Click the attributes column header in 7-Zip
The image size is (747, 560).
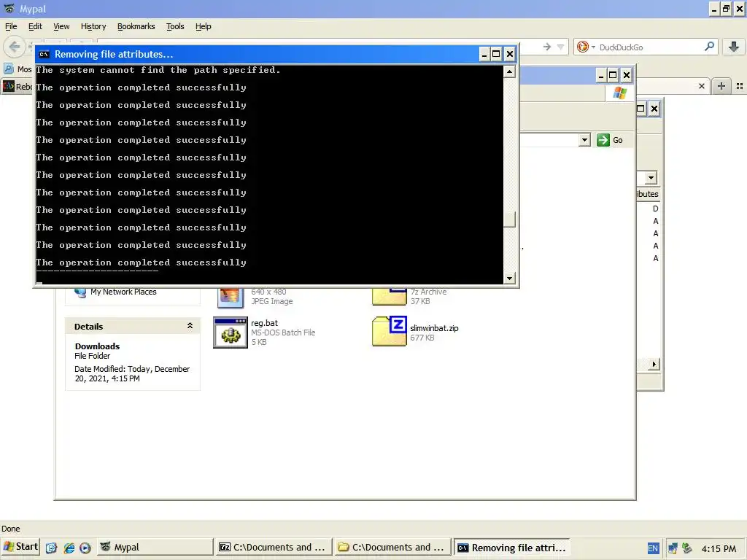648,194
